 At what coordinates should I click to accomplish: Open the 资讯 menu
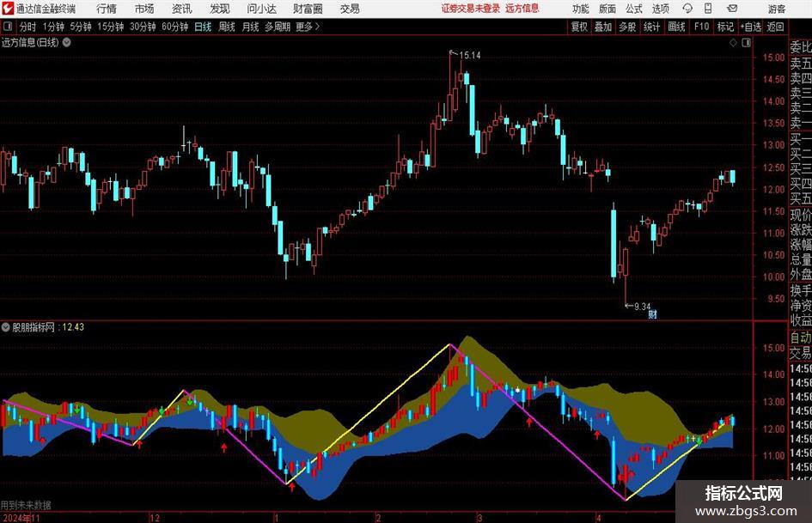coord(182,9)
